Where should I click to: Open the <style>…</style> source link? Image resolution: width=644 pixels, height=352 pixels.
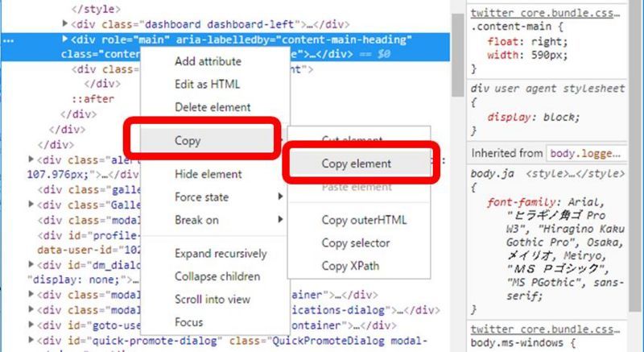(575, 174)
